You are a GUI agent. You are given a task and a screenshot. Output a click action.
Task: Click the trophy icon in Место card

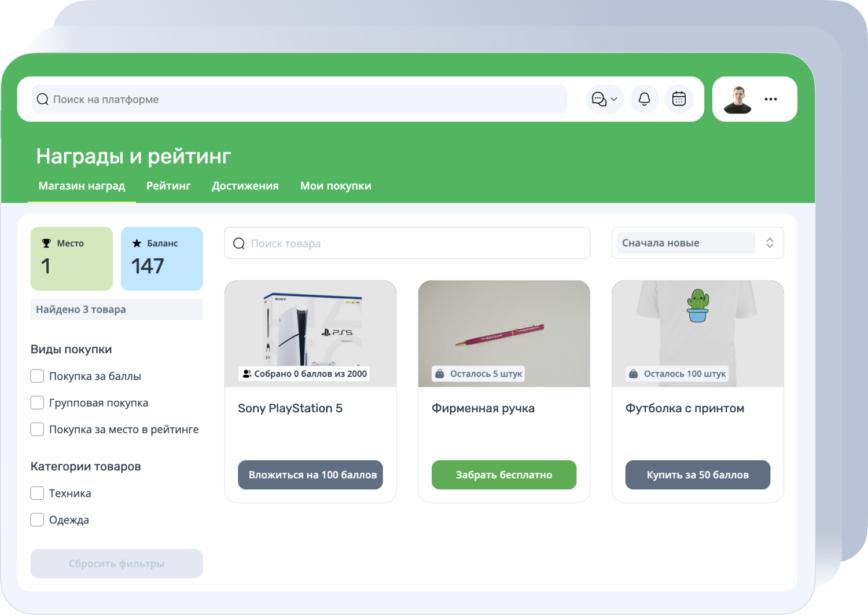click(x=46, y=243)
